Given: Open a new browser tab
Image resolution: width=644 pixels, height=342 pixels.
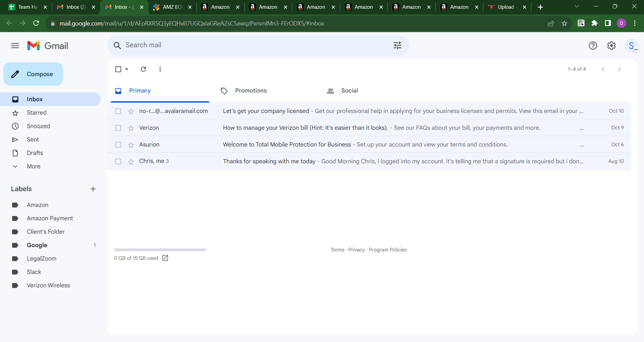Looking at the screenshot, I should coord(540,7).
